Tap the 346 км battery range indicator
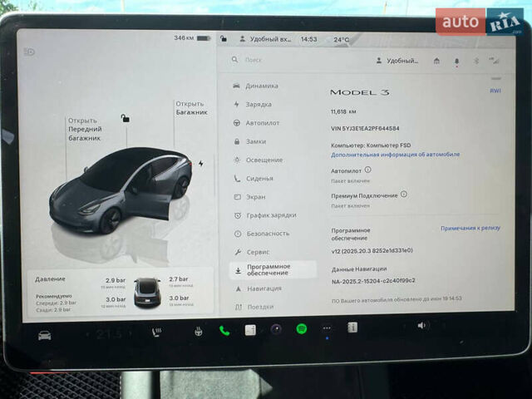The width and height of the screenshot is (532, 399). [192, 38]
